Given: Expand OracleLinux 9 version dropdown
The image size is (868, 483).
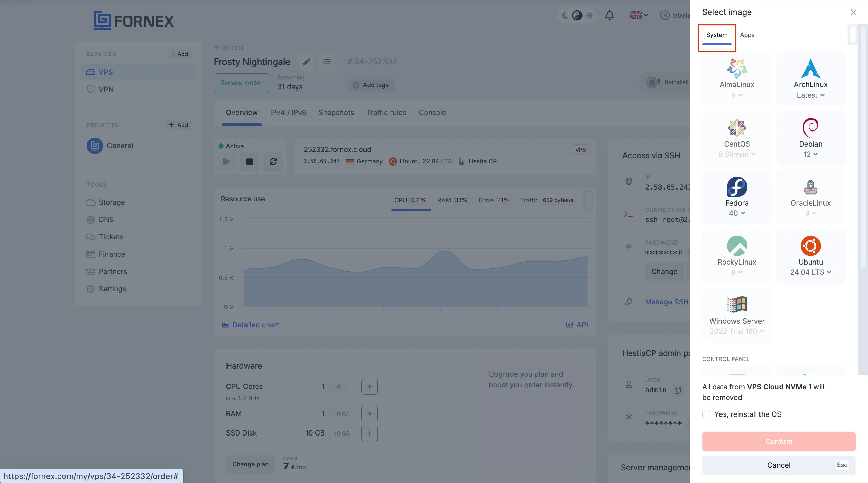Looking at the screenshot, I should coord(810,213).
